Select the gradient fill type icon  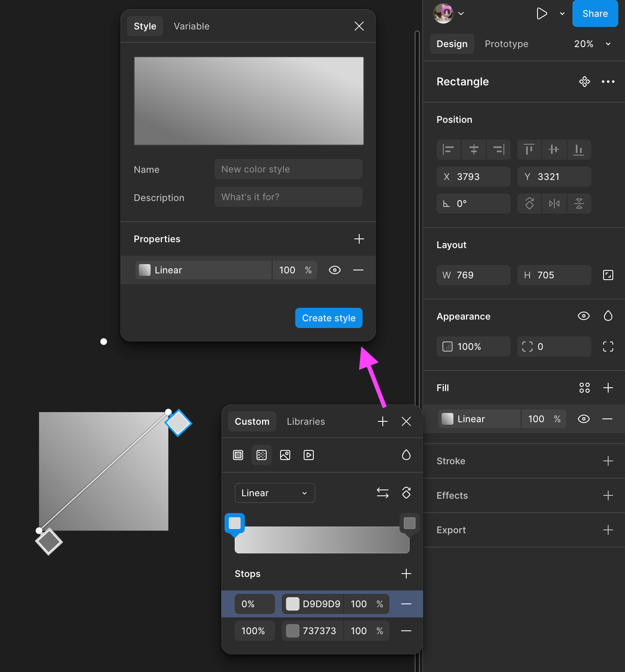[x=262, y=455]
